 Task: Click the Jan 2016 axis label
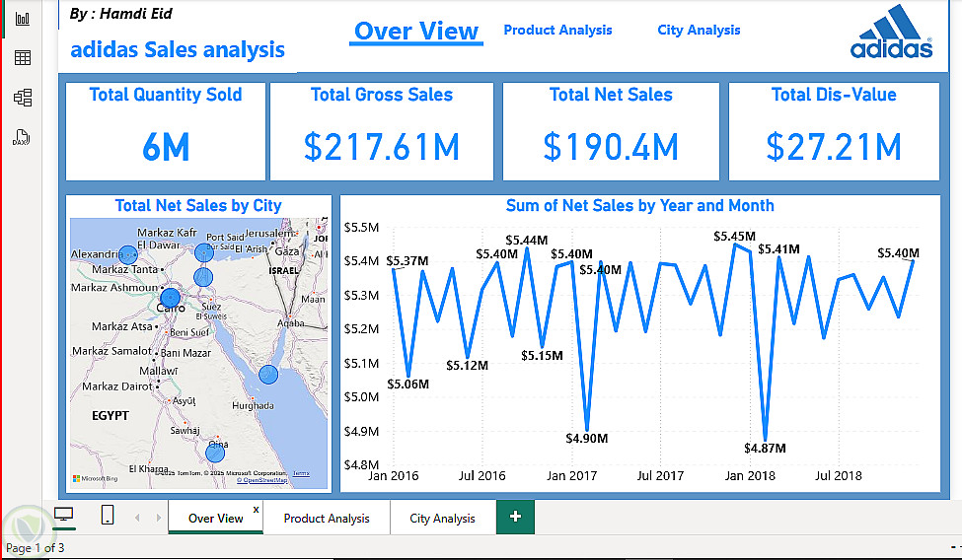pyautogui.click(x=394, y=475)
